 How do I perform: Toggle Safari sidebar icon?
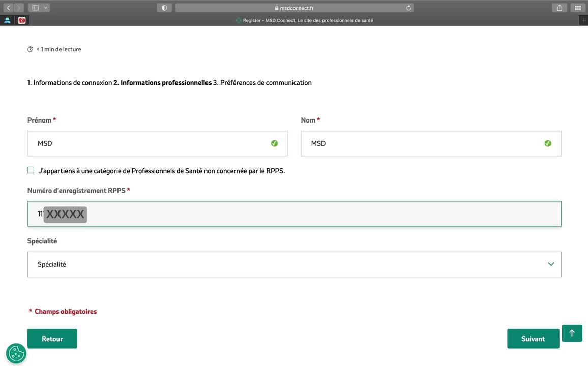tap(35, 8)
